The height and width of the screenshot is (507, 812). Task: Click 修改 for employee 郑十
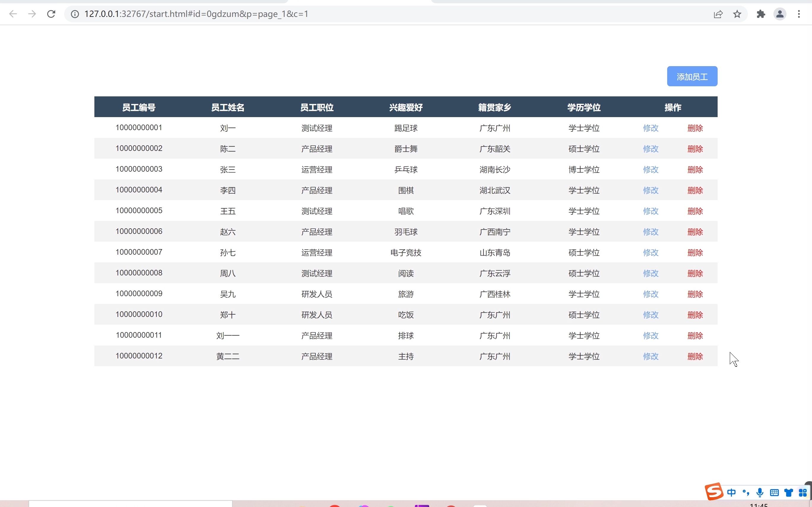point(651,315)
